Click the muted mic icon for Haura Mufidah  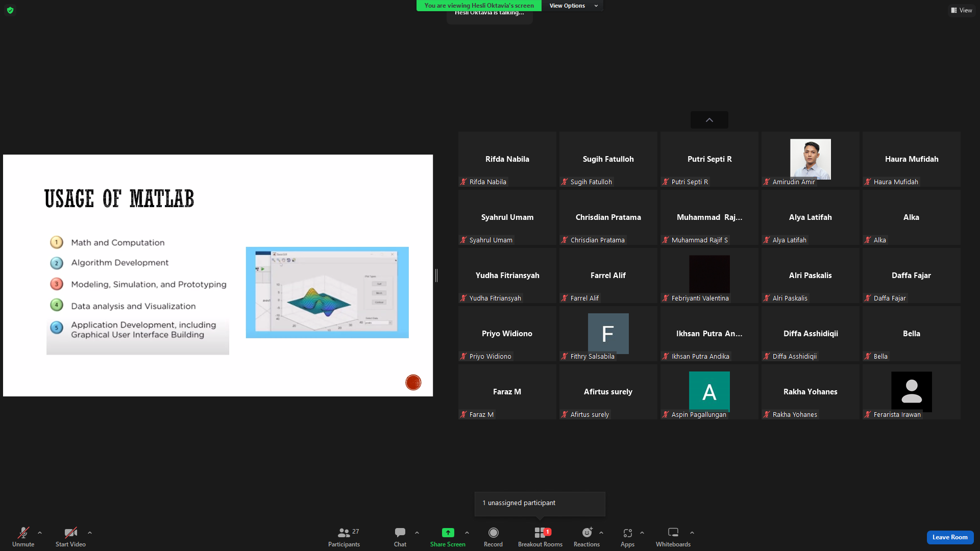click(868, 182)
